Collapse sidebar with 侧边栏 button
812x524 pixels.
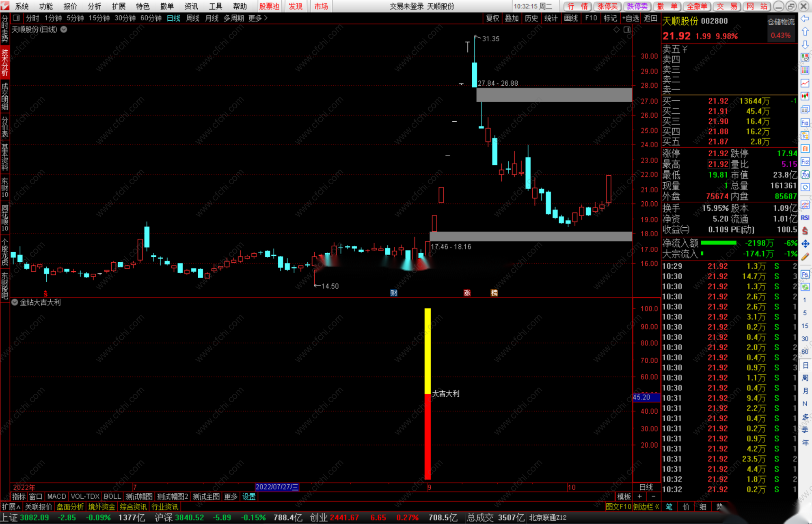pyautogui.click(x=646, y=507)
